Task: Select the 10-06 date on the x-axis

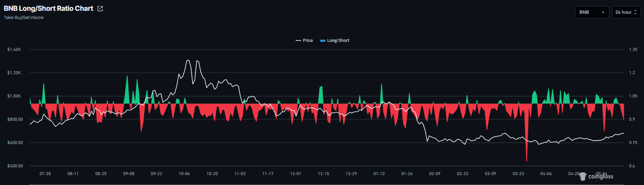Action: (184, 174)
